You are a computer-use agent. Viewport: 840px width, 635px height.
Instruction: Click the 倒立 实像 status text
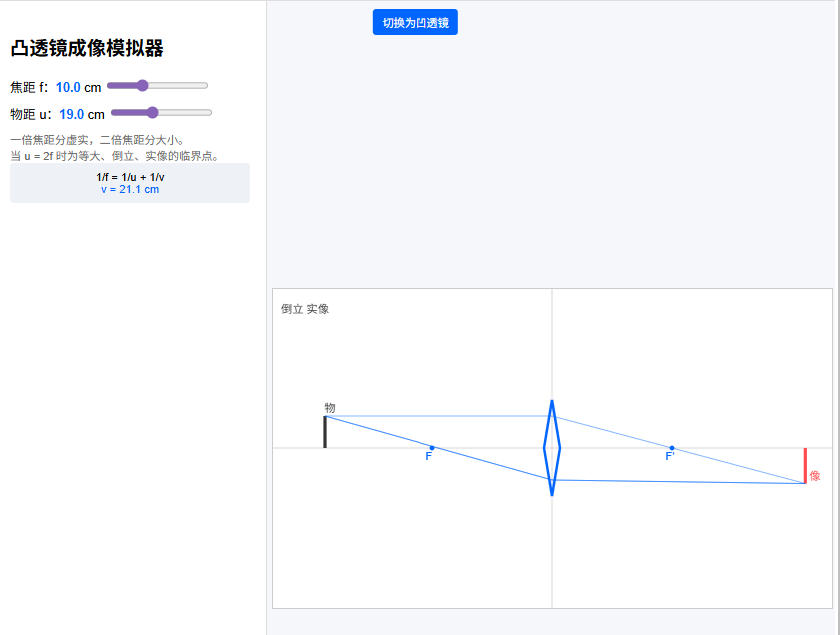pos(305,309)
